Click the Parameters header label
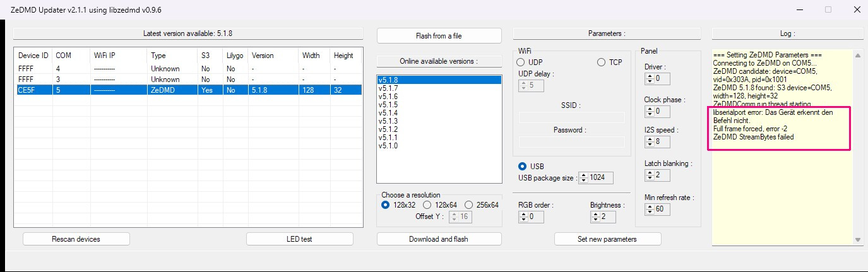This screenshot has width=868, height=272. click(x=607, y=33)
